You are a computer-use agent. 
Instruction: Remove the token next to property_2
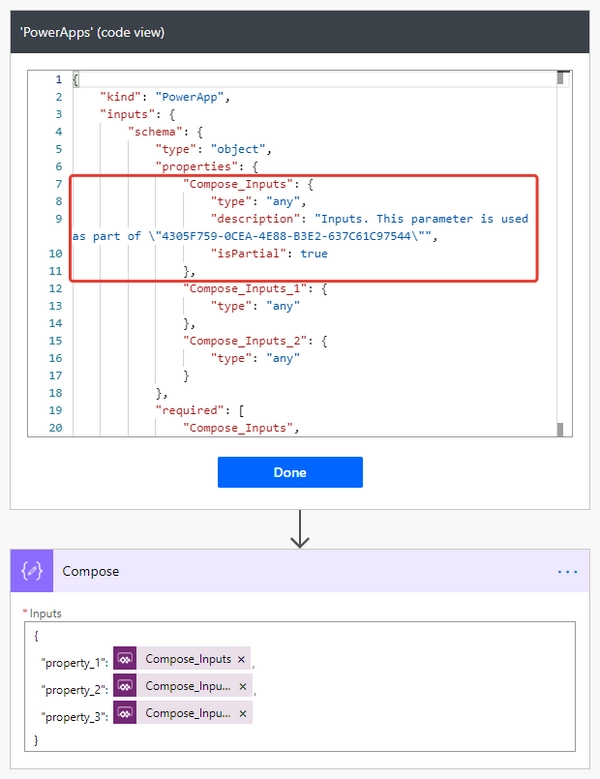[243, 686]
